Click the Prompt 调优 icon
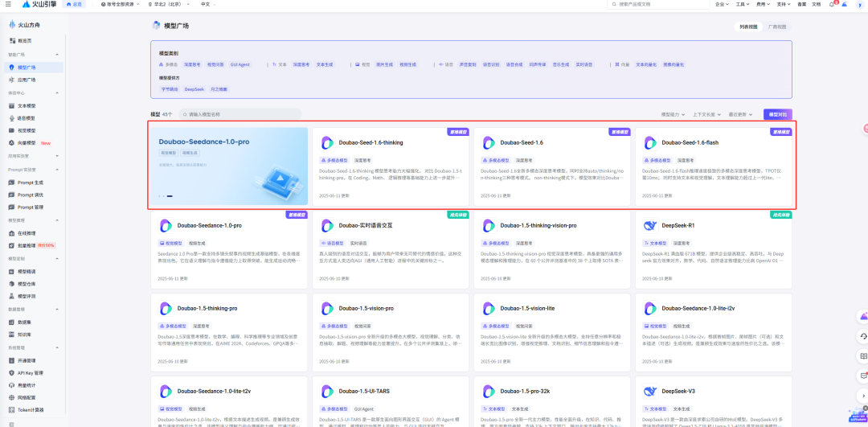The image size is (868, 427). tap(12, 195)
